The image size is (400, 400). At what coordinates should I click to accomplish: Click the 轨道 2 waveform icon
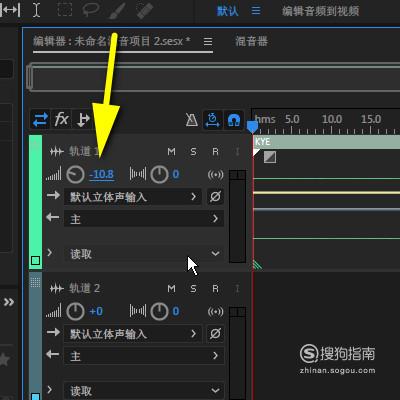pos(57,289)
